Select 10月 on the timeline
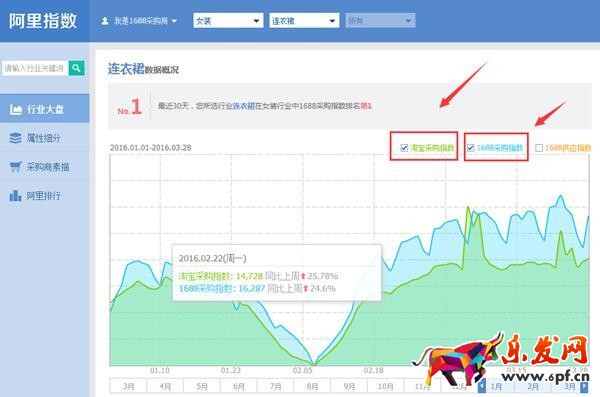This screenshot has width=600, height=397. (x=386, y=386)
